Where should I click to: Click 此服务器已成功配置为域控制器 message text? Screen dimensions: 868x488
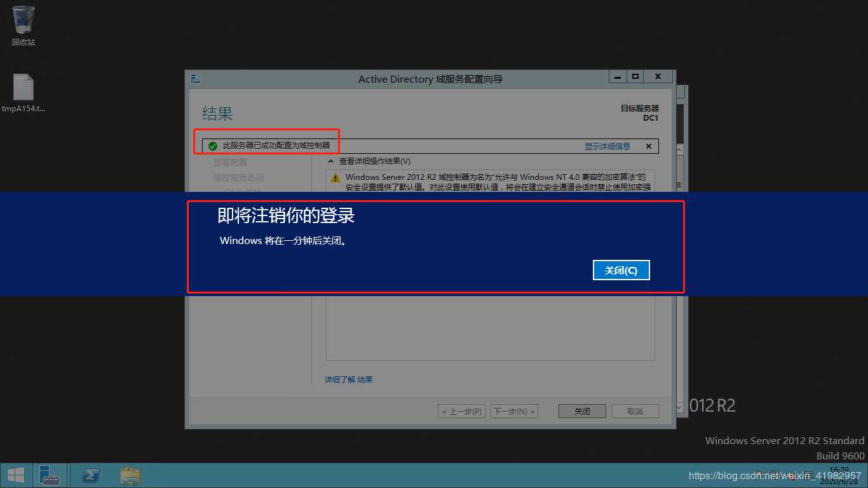click(276, 146)
